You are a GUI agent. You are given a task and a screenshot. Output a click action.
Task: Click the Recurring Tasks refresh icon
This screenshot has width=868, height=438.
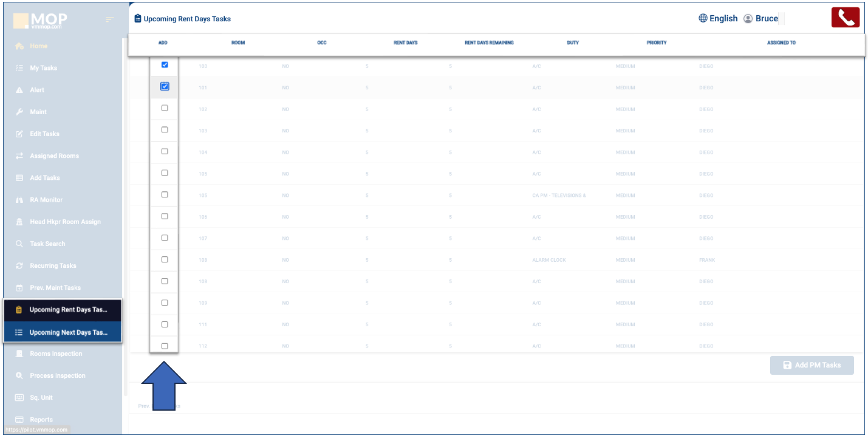click(x=19, y=266)
